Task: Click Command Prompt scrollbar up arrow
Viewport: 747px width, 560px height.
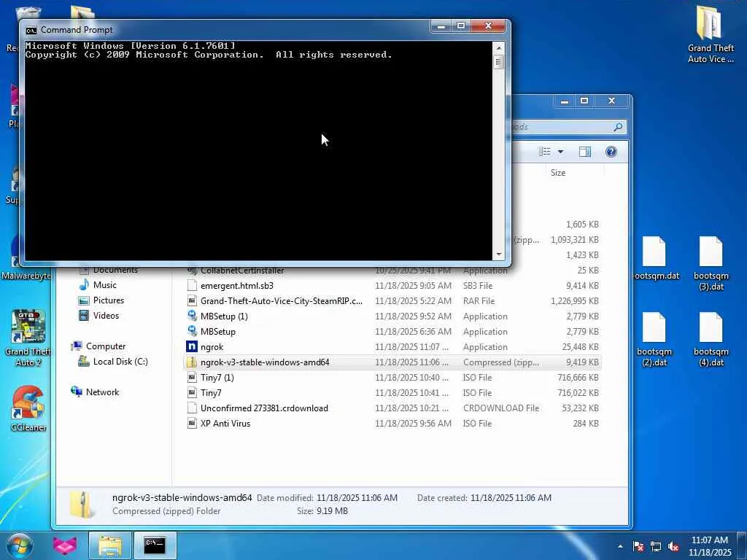Action: [x=499, y=47]
